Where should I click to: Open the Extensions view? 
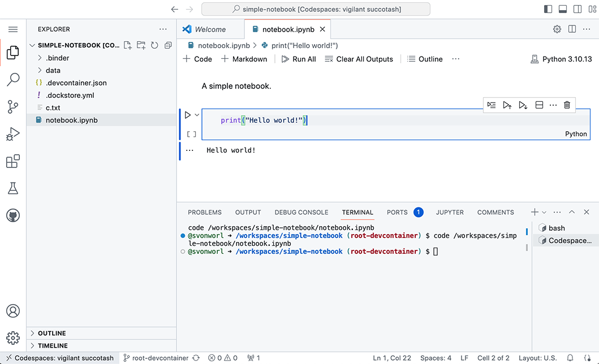pos(12,161)
